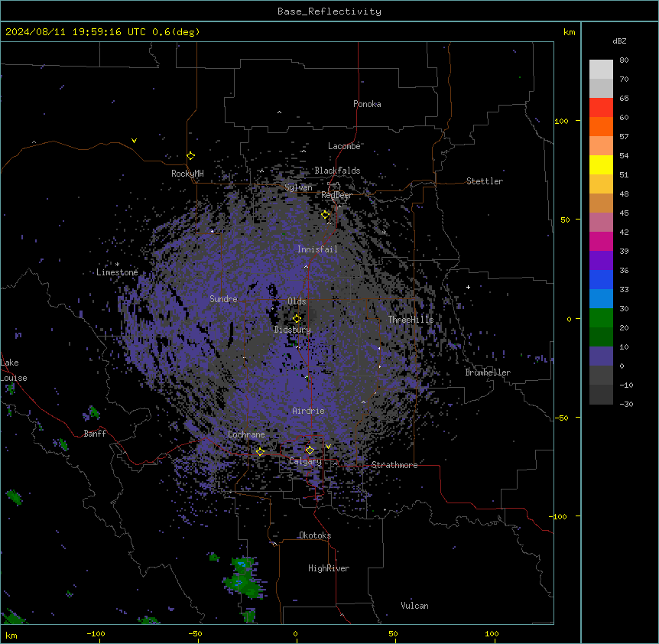The height and width of the screenshot is (644, 659).
Task: Click the Sundre label
Action: click(x=223, y=299)
